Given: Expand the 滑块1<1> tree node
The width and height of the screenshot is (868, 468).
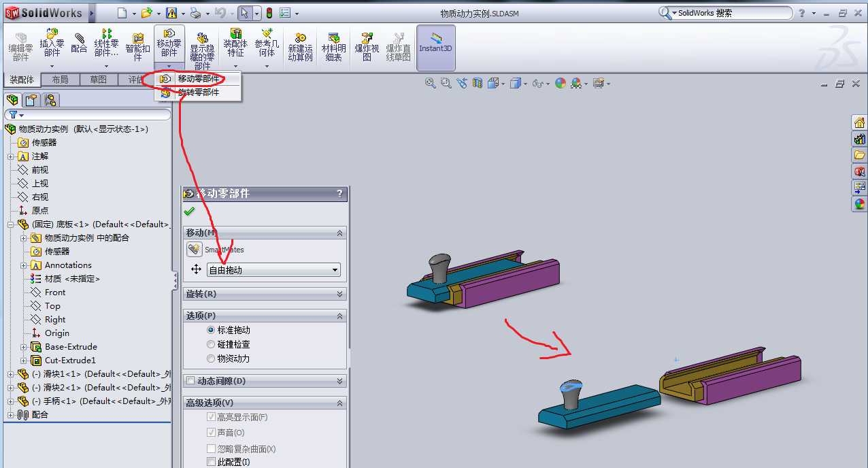Looking at the screenshot, I should click(11, 374).
